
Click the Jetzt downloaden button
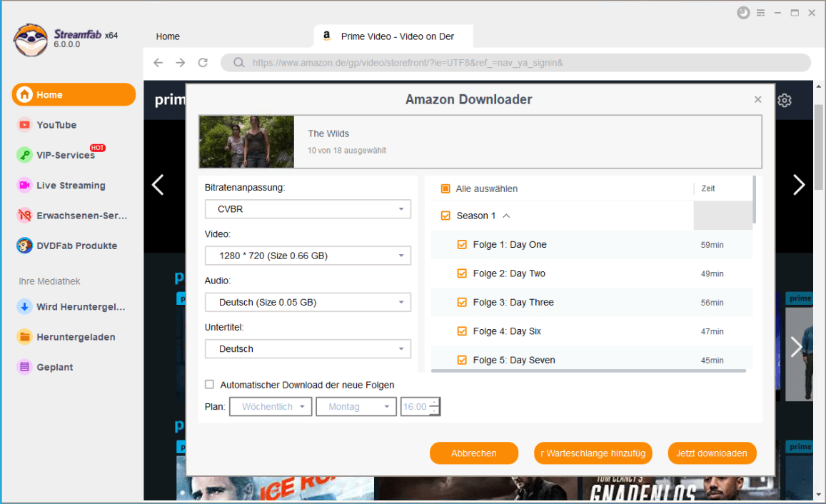712,453
